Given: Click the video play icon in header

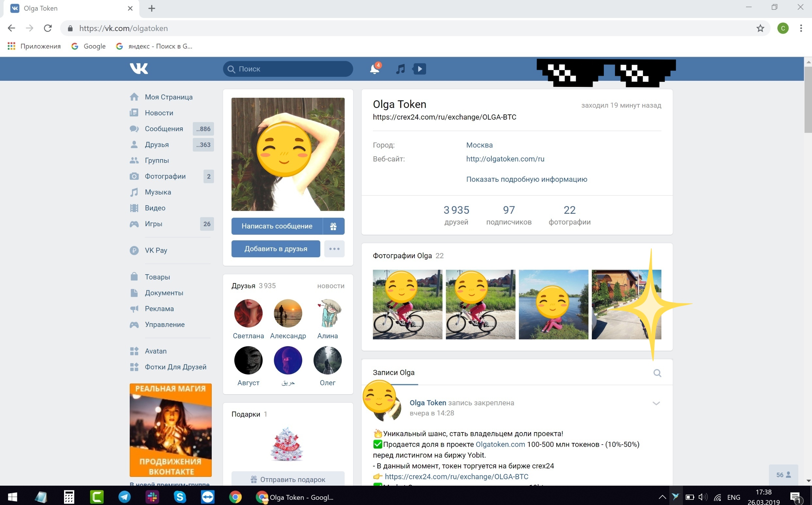Looking at the screenshot, I should [419, 69].
